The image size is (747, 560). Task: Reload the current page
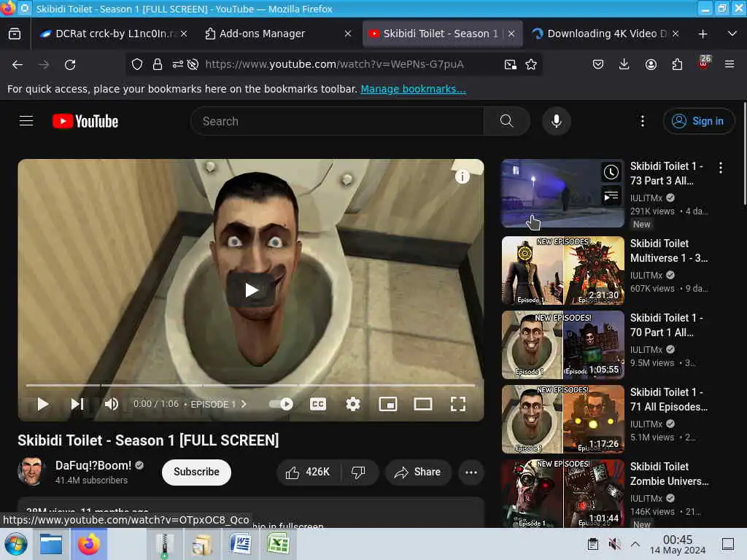70,64
